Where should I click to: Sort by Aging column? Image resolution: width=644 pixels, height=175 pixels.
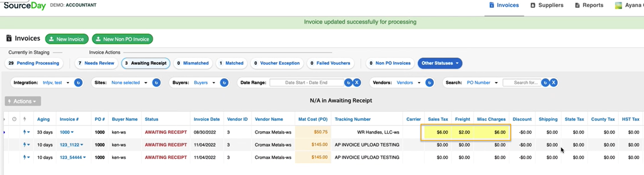coord(43,119)
